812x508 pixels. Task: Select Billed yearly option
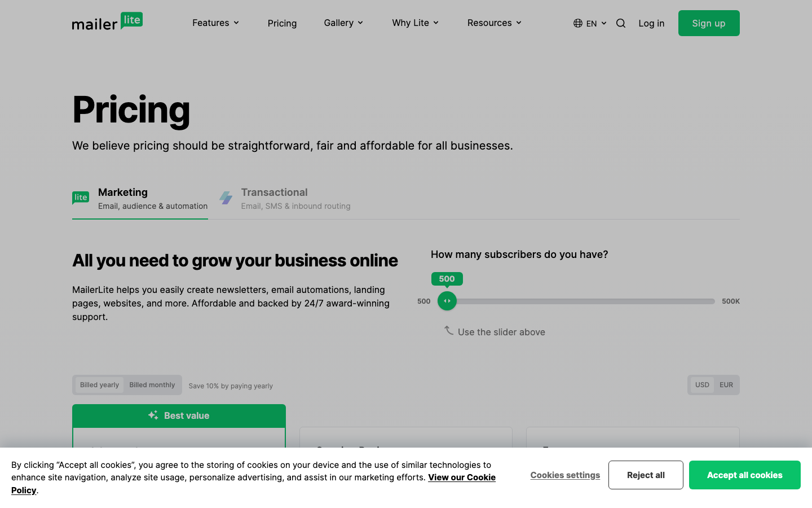coord(99,385)
